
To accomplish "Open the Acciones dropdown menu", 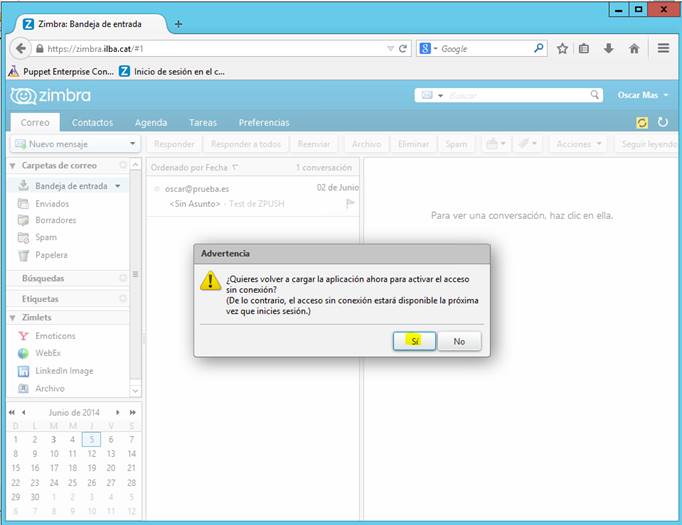I will [x=578, y=144].
